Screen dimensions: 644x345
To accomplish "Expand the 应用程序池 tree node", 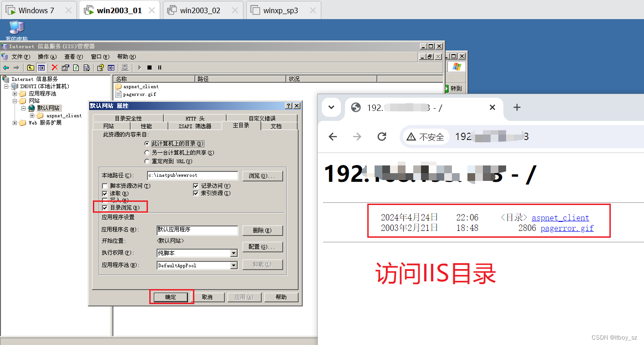I will click(x=15, y=94).
